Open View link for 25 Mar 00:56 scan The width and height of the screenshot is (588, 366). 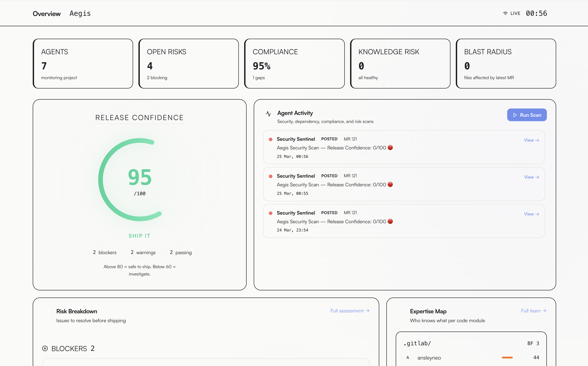531,140
